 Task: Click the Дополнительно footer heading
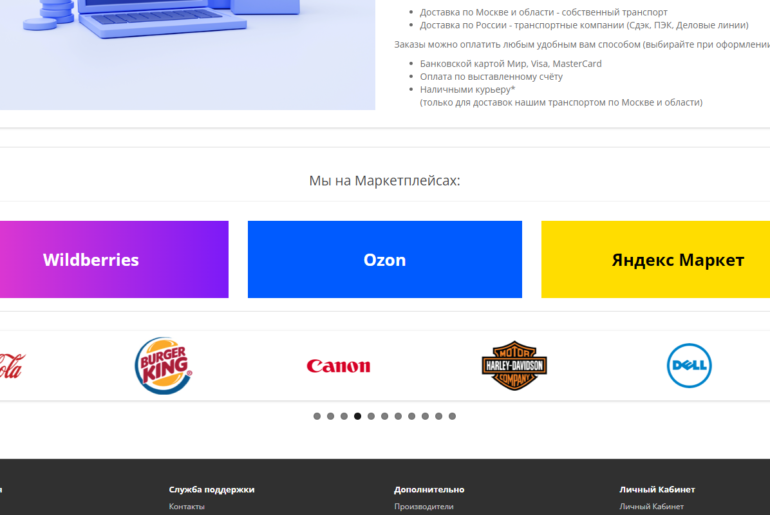[x=429, y=489]
